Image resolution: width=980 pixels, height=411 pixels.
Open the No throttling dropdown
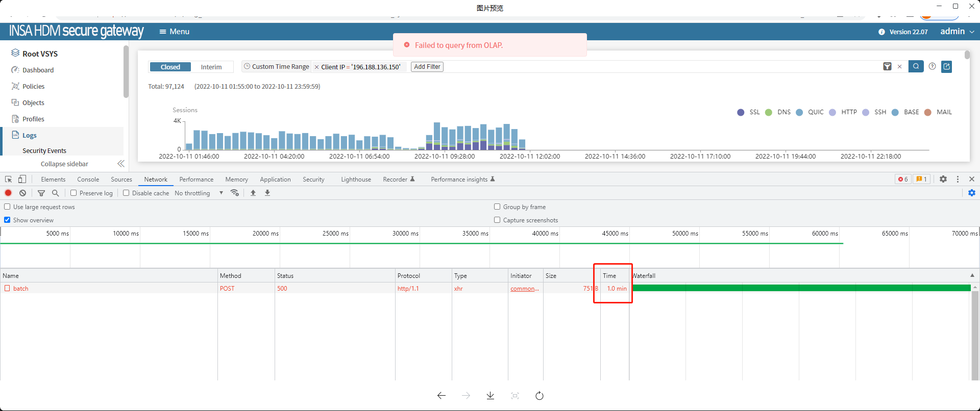[x=199, y=193]
